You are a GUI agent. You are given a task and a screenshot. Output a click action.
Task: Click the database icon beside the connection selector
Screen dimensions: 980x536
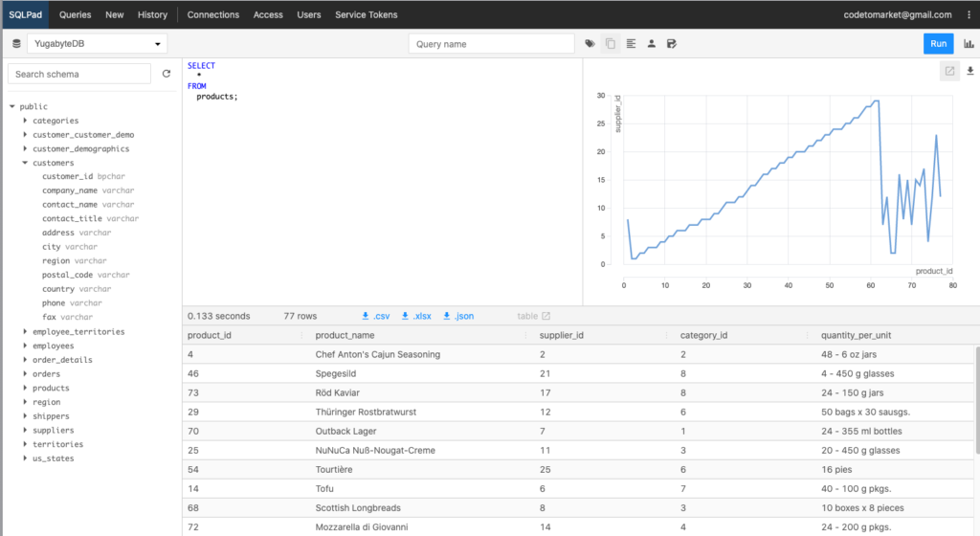click(16, 44)
